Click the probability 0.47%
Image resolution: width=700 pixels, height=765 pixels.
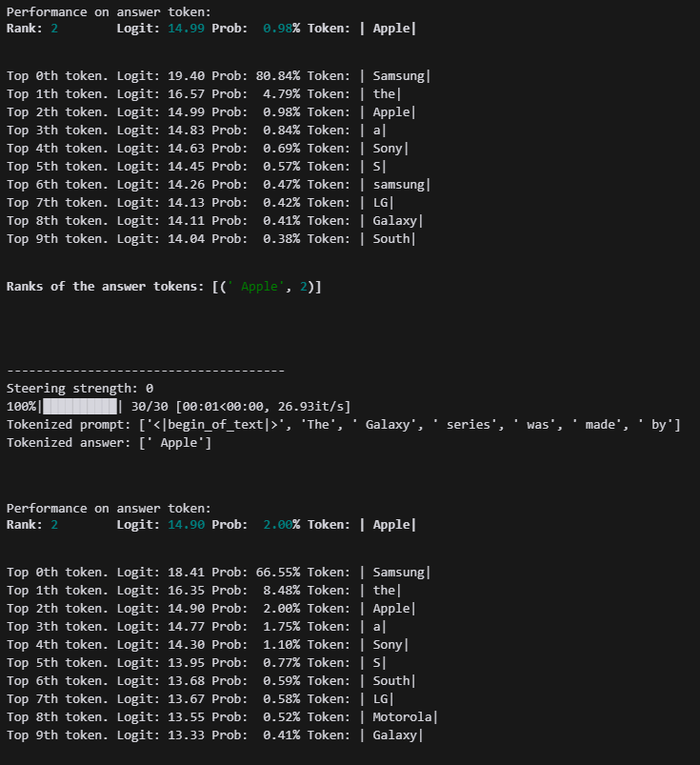(x=282, y=185)
